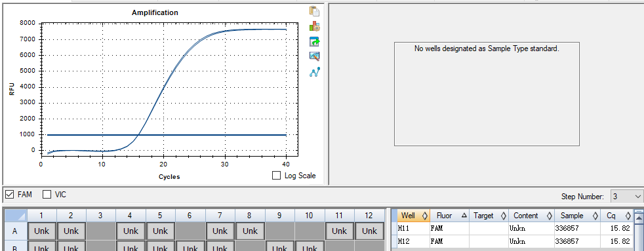Select plate column 6 header

[190, 216]
